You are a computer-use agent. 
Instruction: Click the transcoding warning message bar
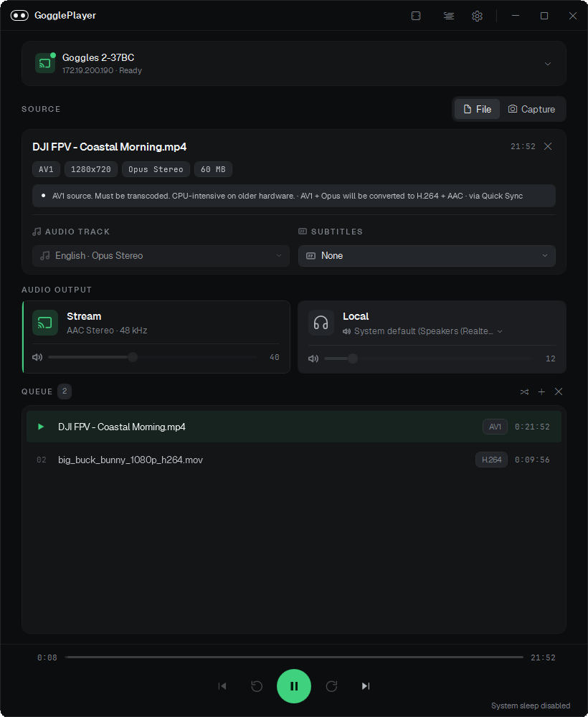pyautogui.click(x=293, y=196)
